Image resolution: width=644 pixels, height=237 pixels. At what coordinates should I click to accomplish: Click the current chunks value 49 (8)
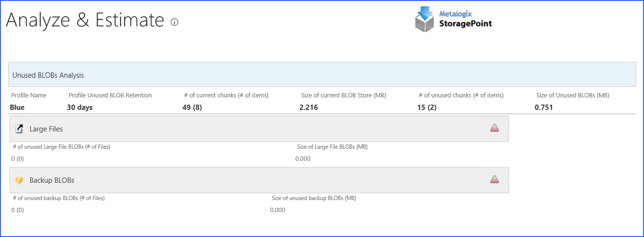click(x=192, y=107)
